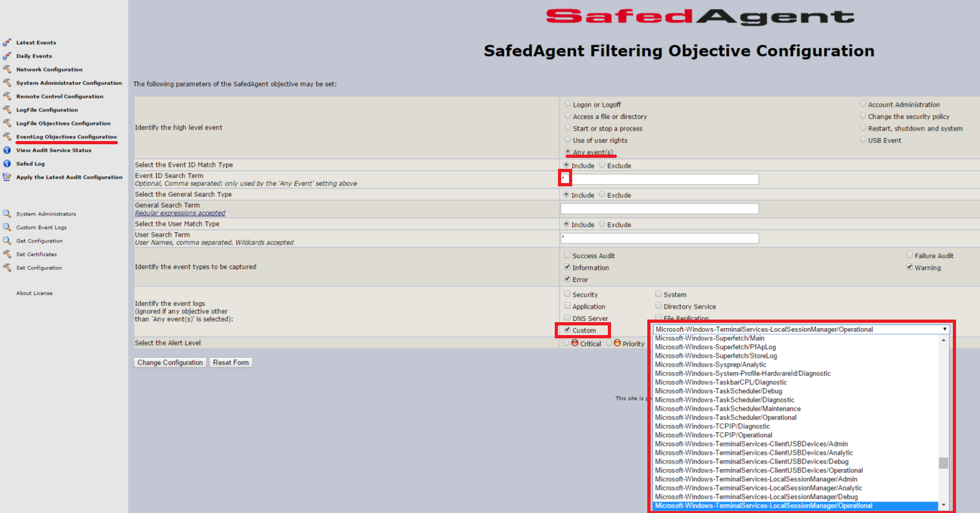Toggle the Warning checkbox

pyautogui.click(x=909, y=267)
